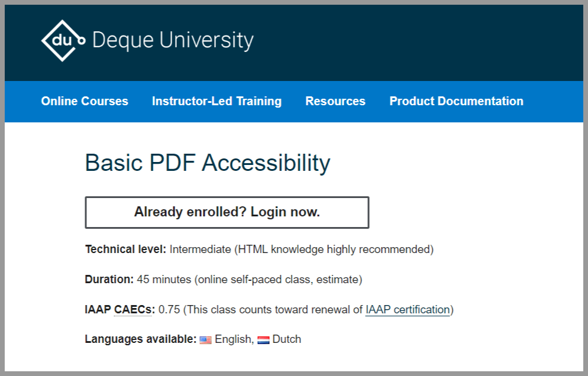Click the Duration label text
Viewport: 588px width, 376px height.
(x=109, y=280)
